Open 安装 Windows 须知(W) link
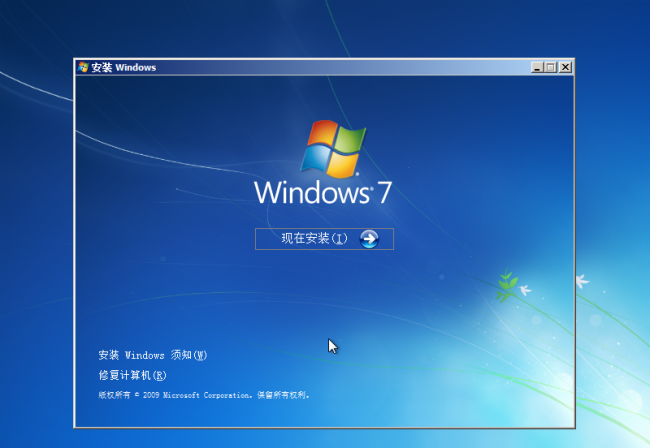This screenshot has height=448, width=650. point(153,355)
